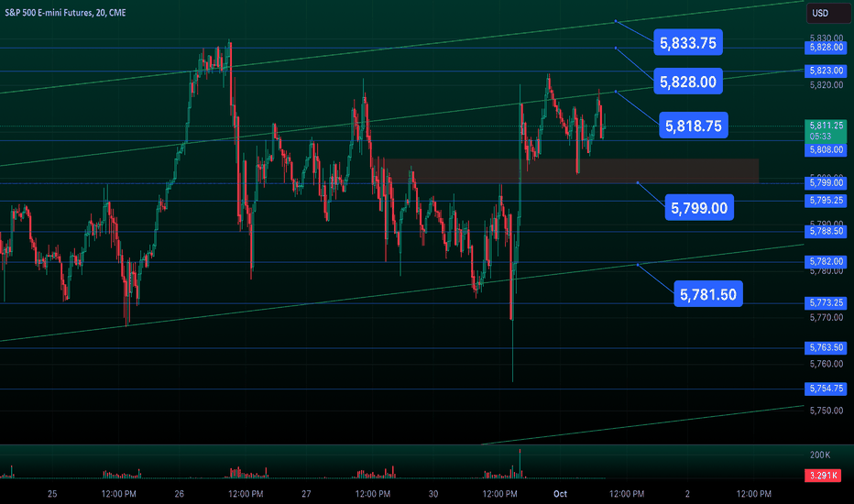
Task: Click the Oct label on time axis
Action: click(x=560, y=494)
